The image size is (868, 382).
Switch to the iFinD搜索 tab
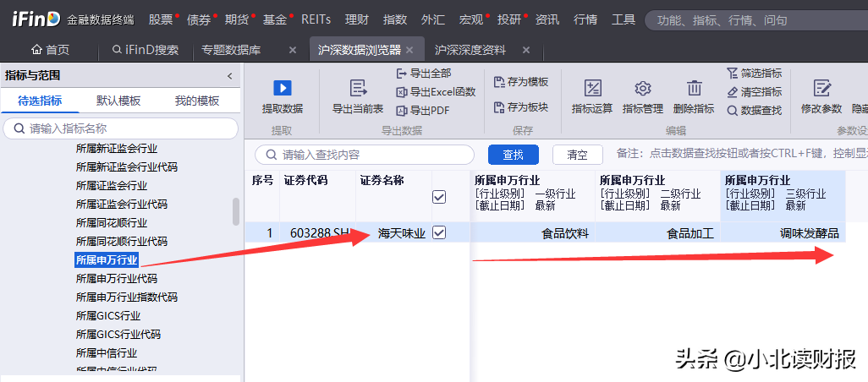(146, 51)
